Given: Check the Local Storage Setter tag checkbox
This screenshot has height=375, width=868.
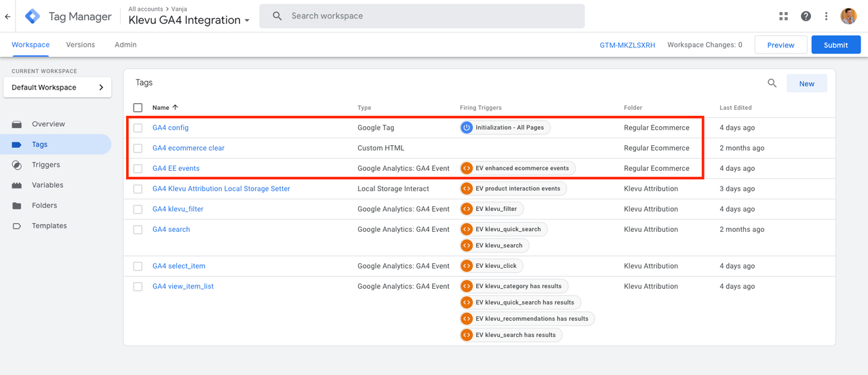Looking at the screenshot, I should point(138,189).
